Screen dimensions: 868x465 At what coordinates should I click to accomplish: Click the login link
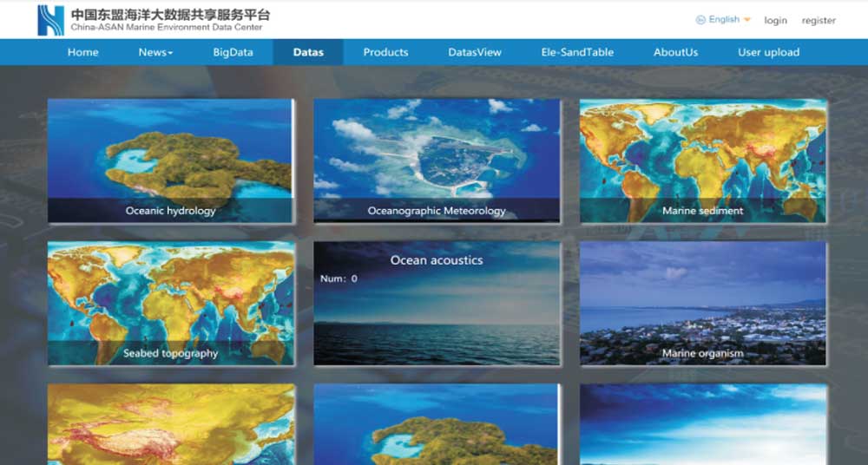775,21
